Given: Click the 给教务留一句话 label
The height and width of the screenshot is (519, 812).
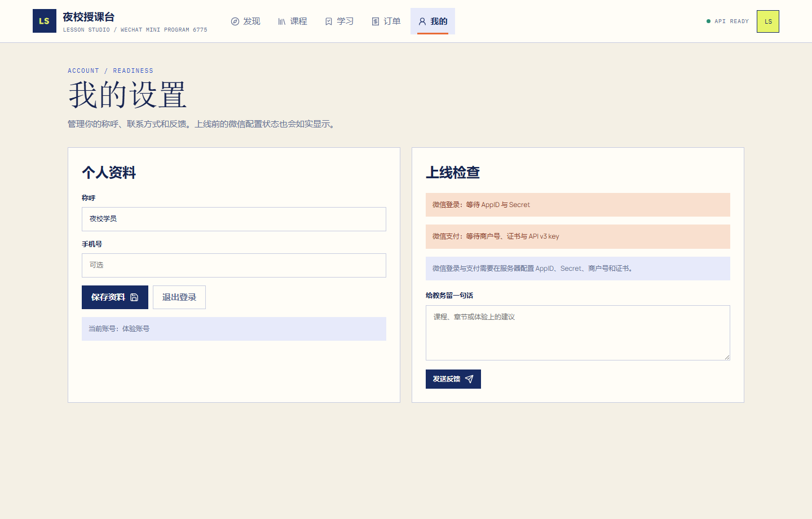Looking at the screenshot, I should (449, 296).
